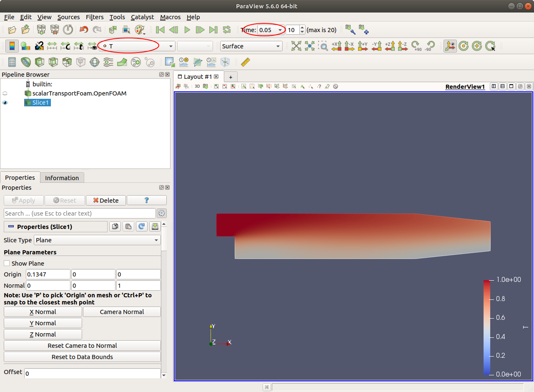Toggle the color legend visibility icon
The image size is (534, 392).
point(12,46)
